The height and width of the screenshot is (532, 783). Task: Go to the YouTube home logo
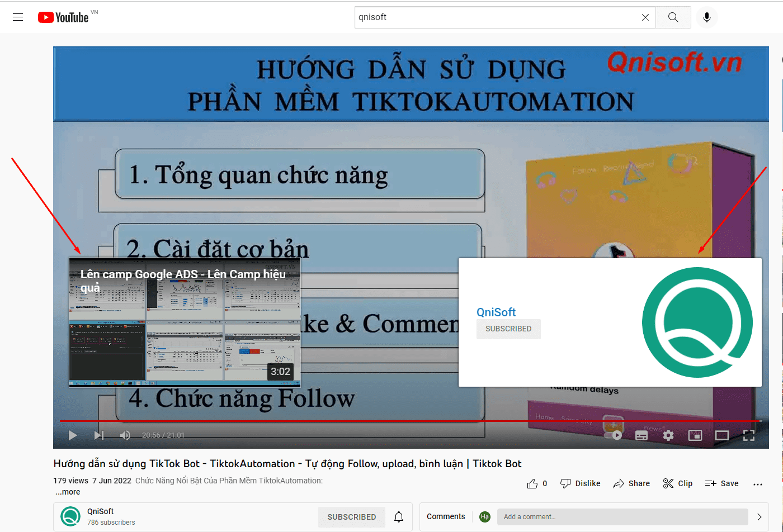[x=63, y=17]
